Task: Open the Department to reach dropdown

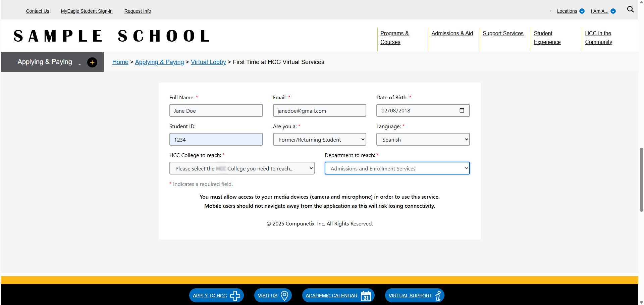Action: point(397,168)
